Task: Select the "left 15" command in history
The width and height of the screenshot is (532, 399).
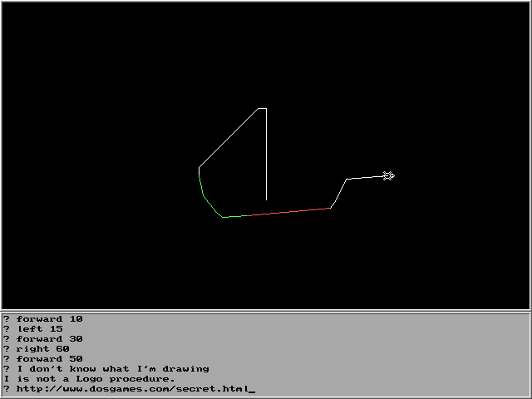Action: (x=39, y=329)
